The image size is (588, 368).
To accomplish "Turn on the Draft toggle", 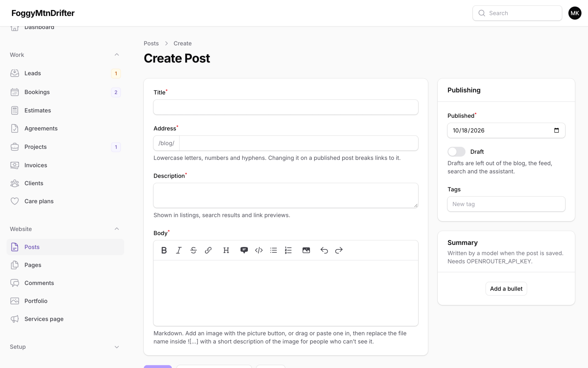I will point(456,152).
